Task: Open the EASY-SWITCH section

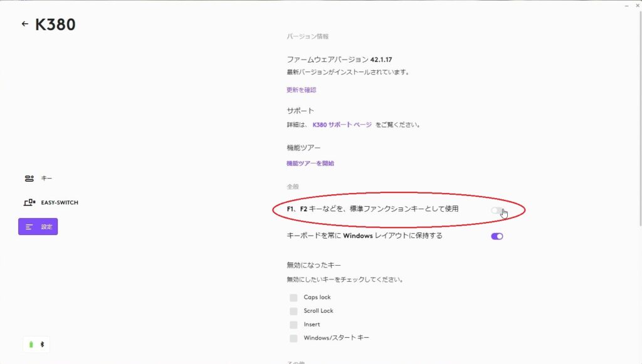Action: pos(51,202)
